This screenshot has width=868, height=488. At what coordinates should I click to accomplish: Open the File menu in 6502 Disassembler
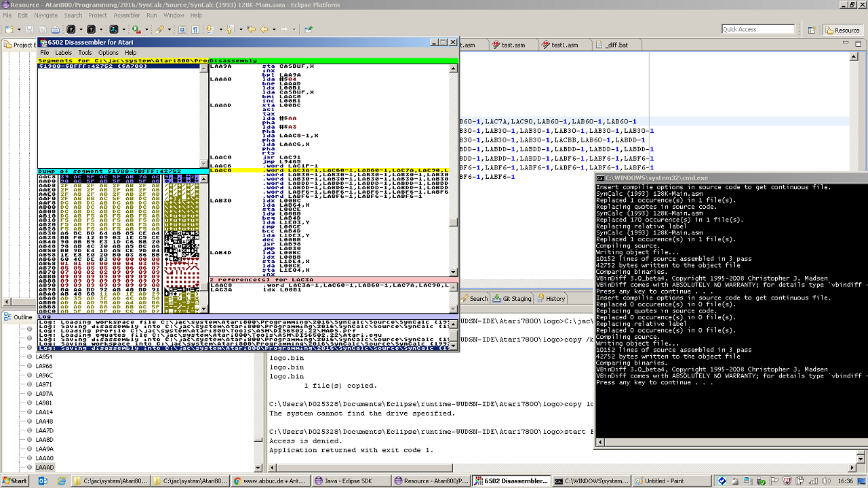point(45,52)
